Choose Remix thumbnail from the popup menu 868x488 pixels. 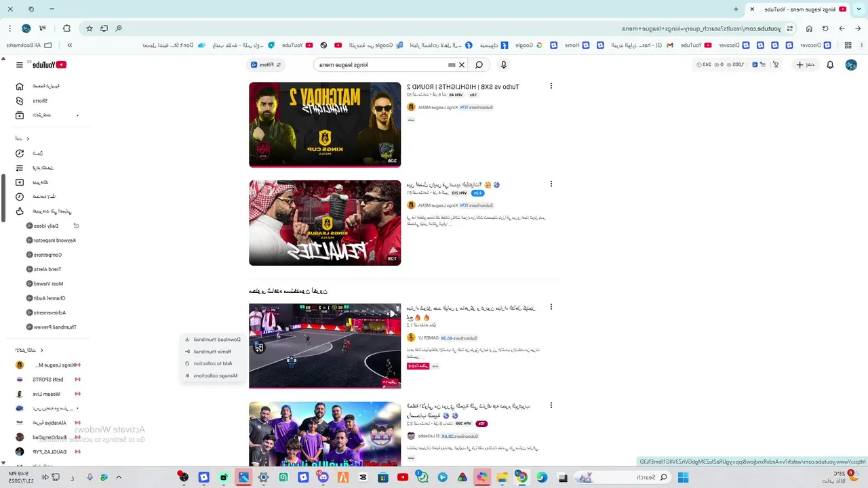click(212, 352)
